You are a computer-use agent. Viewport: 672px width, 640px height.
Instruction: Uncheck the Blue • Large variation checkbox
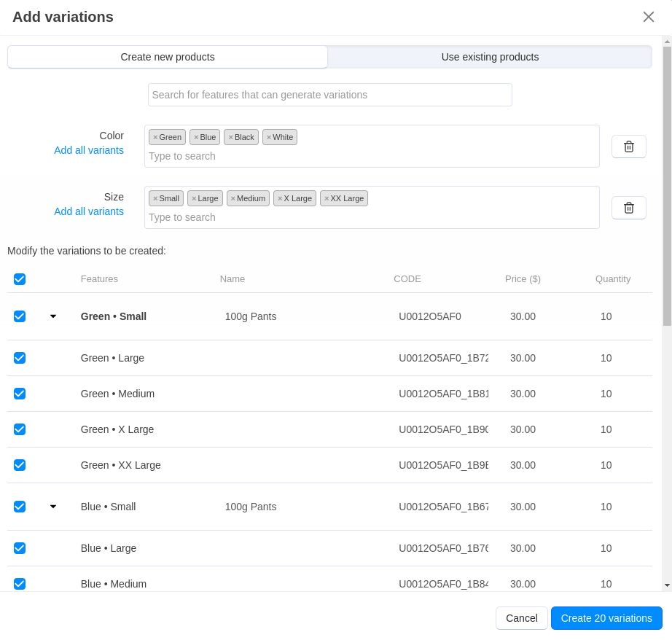coord(20,548)
